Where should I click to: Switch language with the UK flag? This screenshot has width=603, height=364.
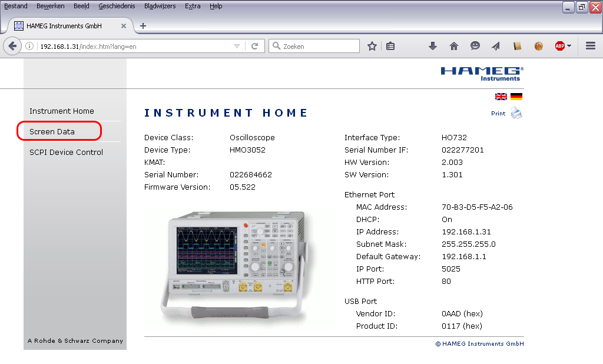pos(501,96)
